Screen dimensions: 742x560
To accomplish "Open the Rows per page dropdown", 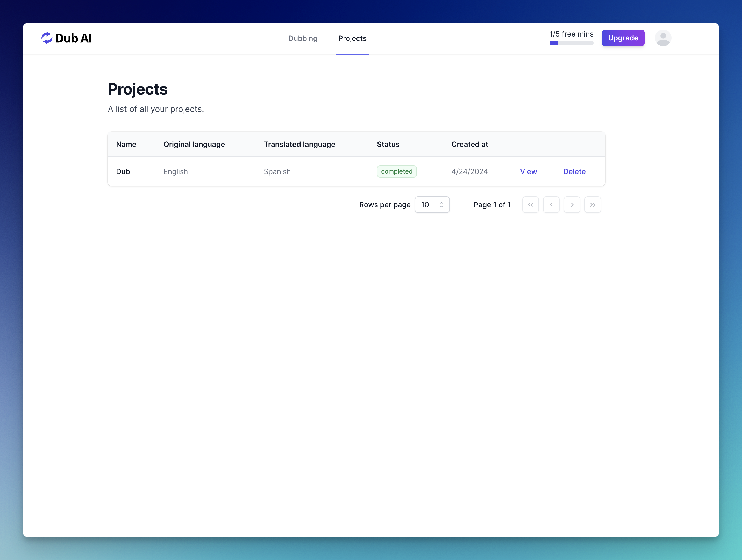I will click(x=432, y=205).
